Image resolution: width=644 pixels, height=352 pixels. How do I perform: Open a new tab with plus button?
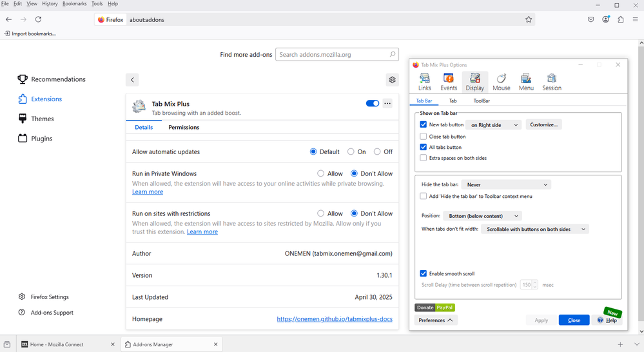click(620, 344)
